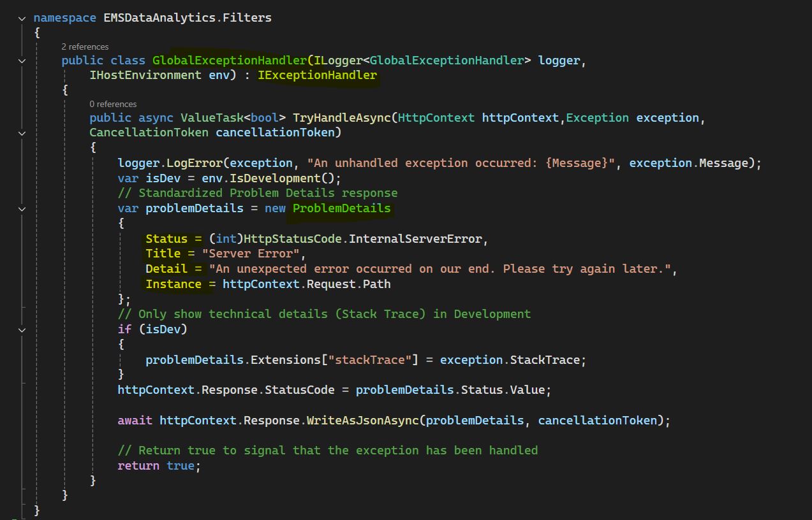
Task: Place cursor on TryHandleAsync method name
Action: (x=342, y=118)
